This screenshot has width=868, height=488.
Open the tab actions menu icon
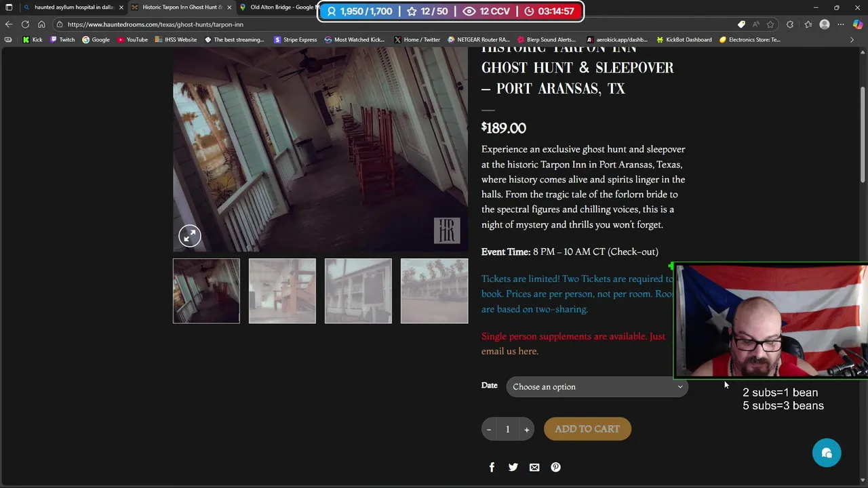(9, 7)
